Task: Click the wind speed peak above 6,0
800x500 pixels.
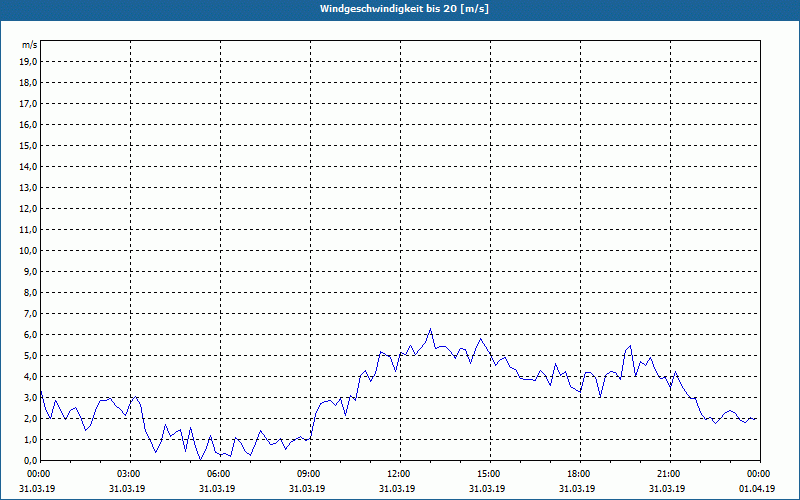Action: coord(430,329)
